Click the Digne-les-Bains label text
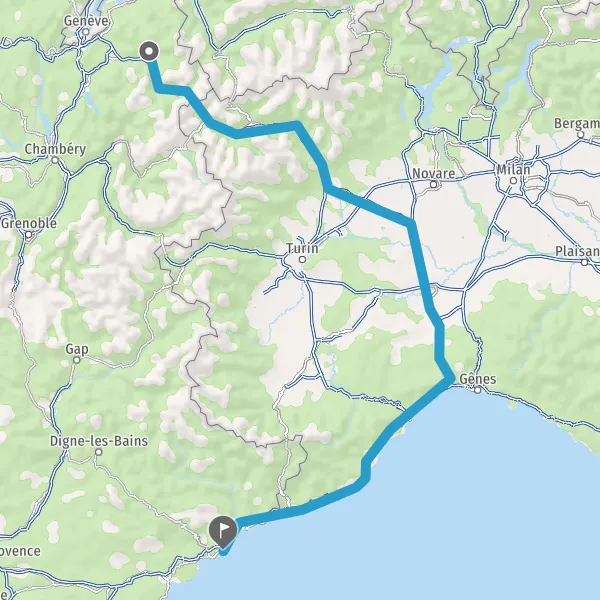 pyautogui.click(x=99, y=441)
